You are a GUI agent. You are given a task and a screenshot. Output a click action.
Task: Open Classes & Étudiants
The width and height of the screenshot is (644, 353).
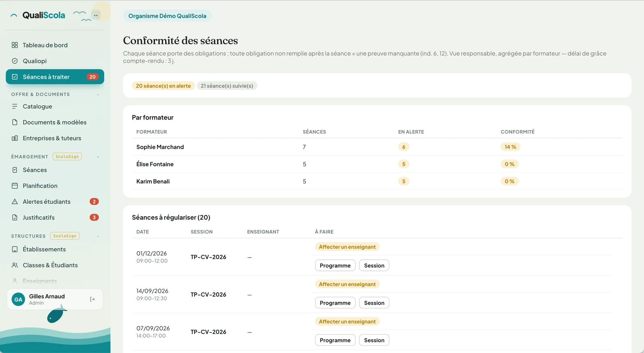coord(55,265)
